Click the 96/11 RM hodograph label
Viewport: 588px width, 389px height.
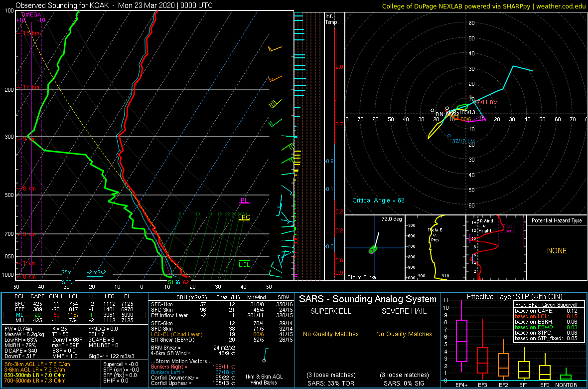tap(486, 102)
